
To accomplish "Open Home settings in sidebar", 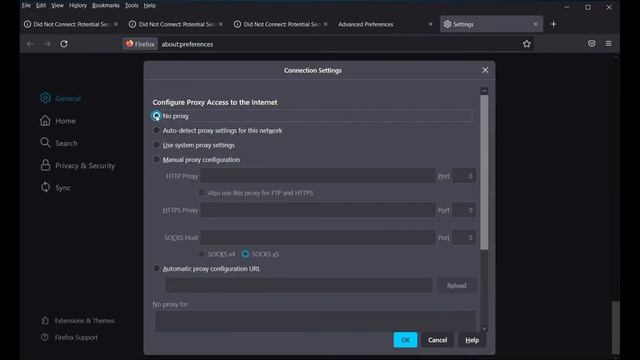I will click(58, 121).
